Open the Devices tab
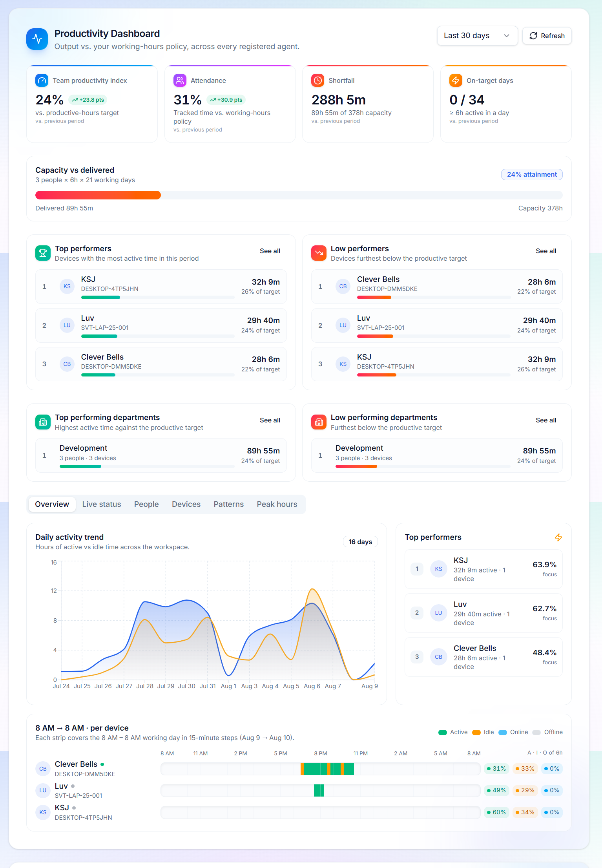602x868 pixels. point(186,504)
